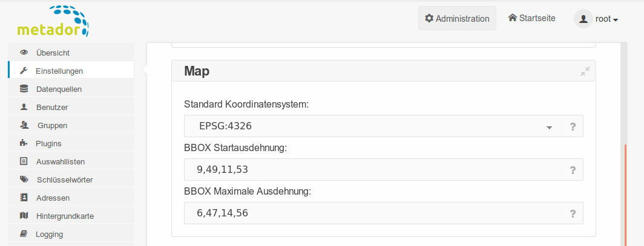Collapse the Map panel with the arrows icon
Image resolution: width=644 pixels, height=246 pixels.
point(585,71)
